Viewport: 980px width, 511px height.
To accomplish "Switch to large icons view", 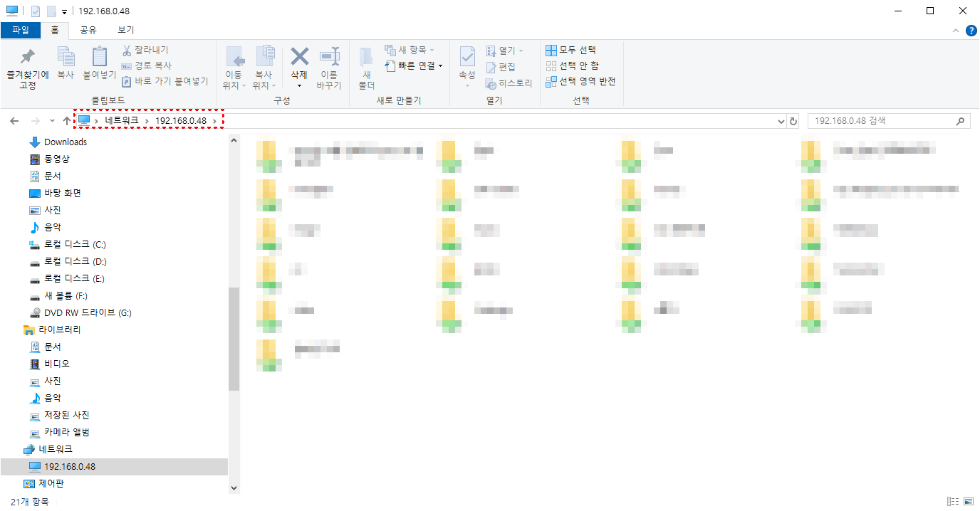I will (969, 502).
